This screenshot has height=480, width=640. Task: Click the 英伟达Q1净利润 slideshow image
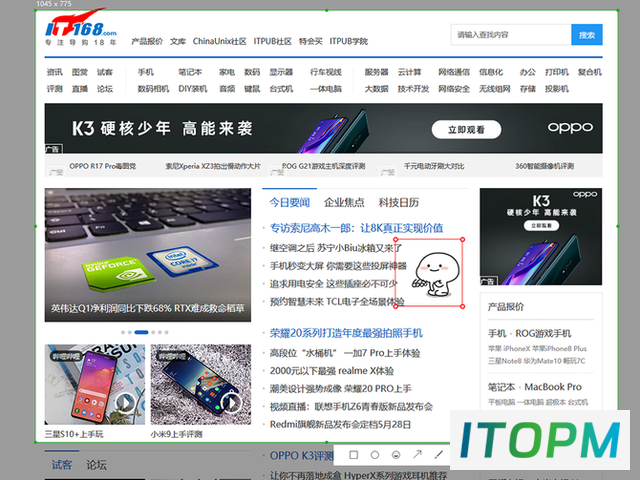pos(148,255)
